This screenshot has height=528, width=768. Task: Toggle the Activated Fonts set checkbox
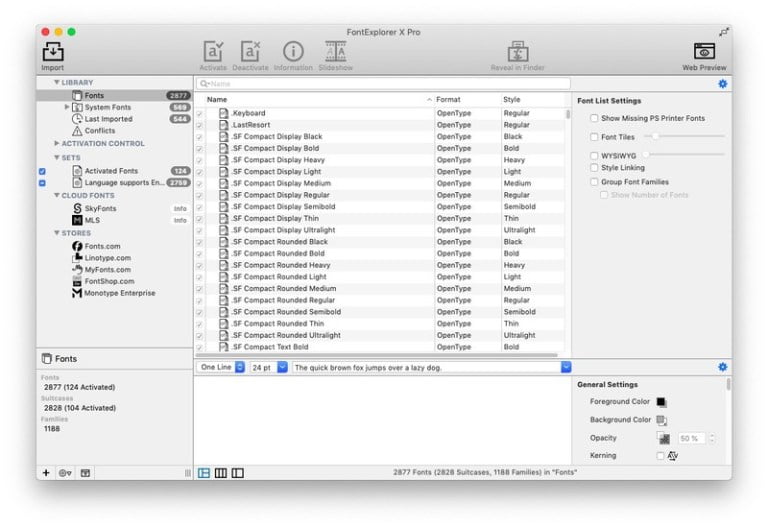42,171
